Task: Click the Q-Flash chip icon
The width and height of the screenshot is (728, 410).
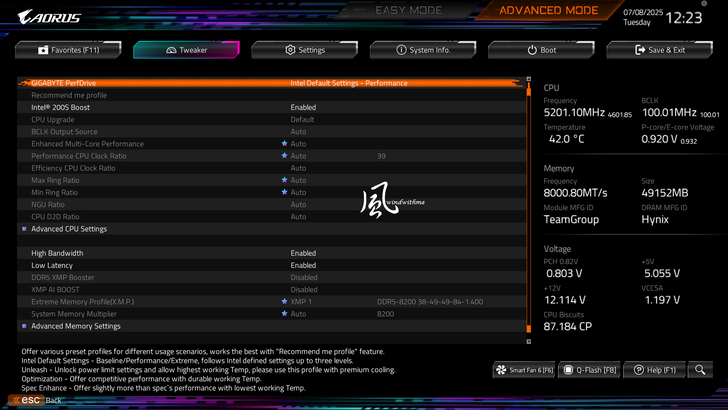Action: 568,370
